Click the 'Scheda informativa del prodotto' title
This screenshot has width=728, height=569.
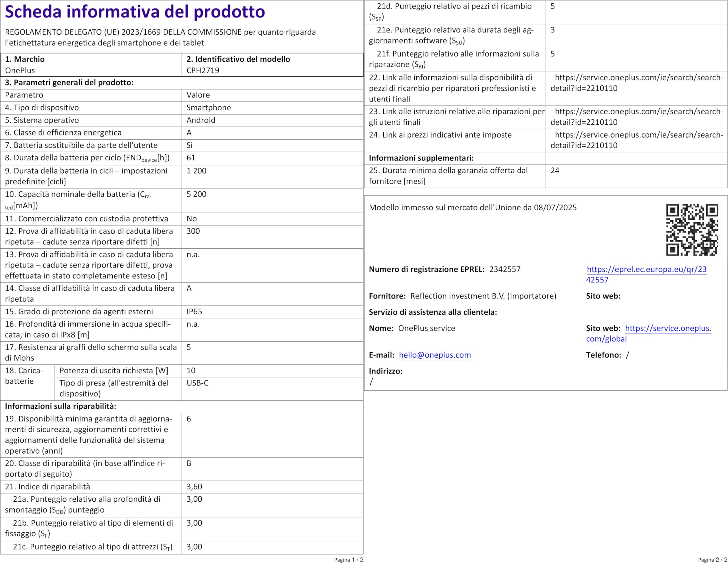(x=135, y=12)
